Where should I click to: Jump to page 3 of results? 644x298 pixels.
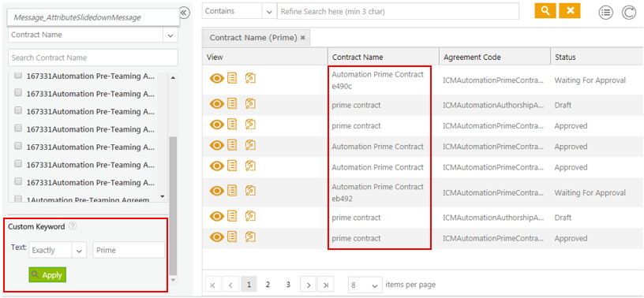(x=288, y=285)
